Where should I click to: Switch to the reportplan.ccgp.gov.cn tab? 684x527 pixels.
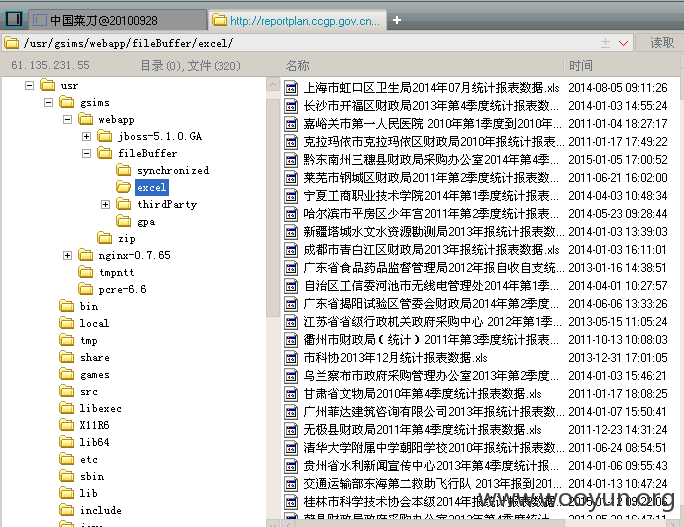click(x=298, y=20)
